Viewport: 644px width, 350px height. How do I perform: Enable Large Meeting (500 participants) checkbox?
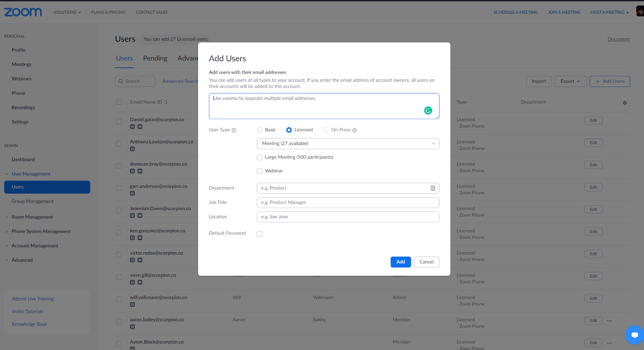[260, 157]
